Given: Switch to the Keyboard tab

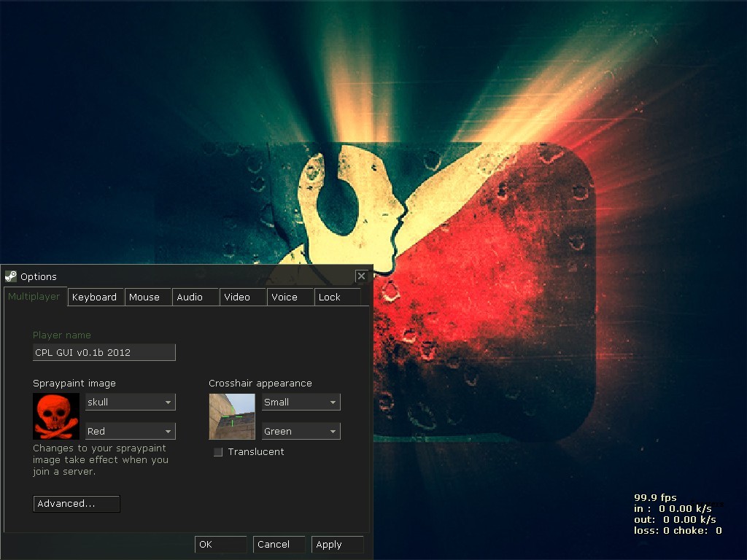Looking at the screenshot, I should pyautogui.click(x=95, y=297).
